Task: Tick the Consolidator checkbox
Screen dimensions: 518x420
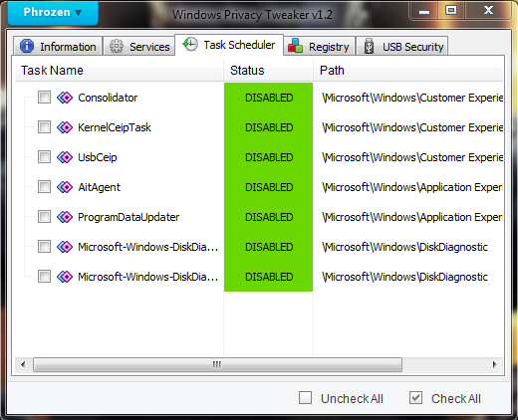Action: click(x=44, y=98)
